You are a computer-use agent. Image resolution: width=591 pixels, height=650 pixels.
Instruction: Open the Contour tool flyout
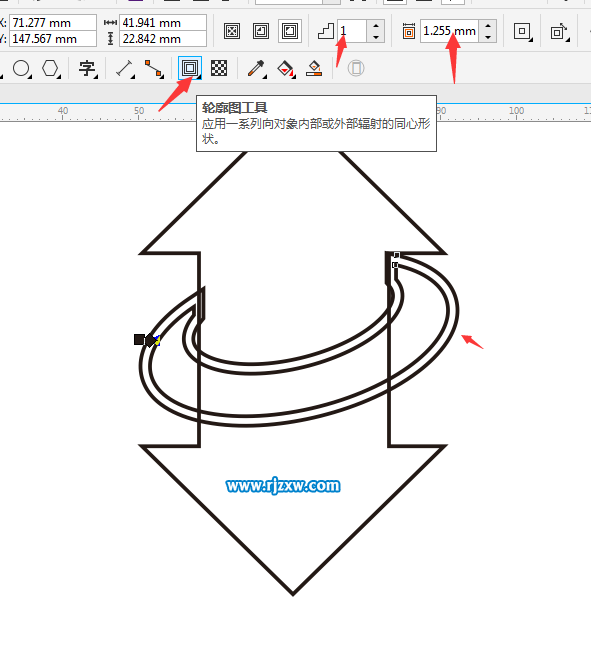[190, 68]
